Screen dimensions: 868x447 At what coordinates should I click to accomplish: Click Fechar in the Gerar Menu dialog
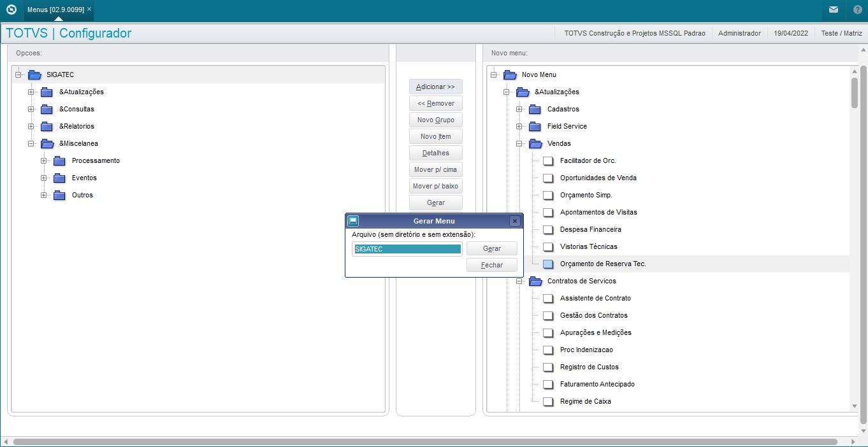tap(492, 265)
